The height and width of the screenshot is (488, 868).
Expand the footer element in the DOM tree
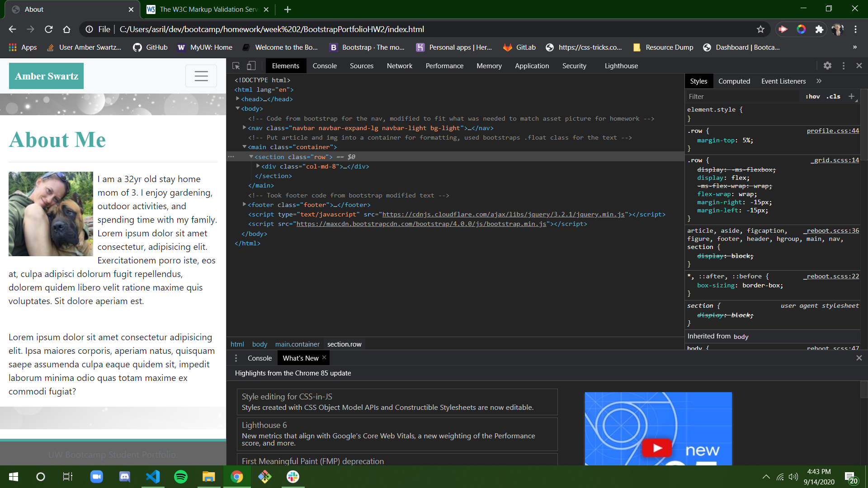pos(245,205)
